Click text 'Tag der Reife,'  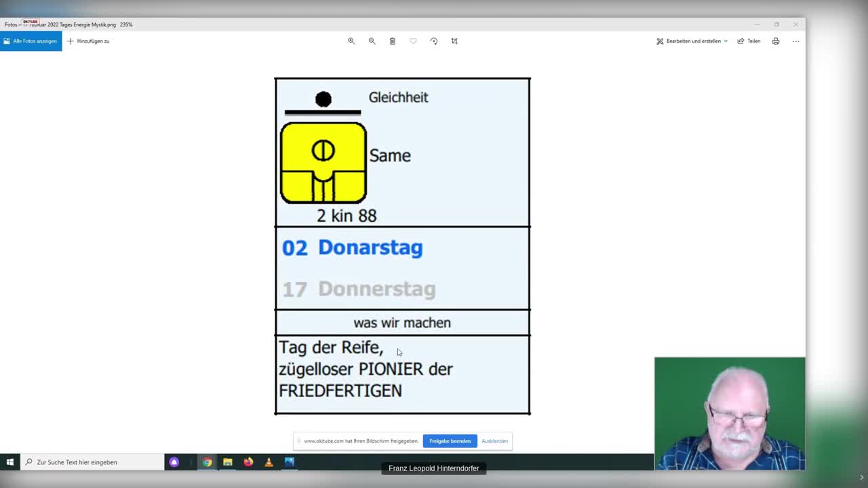[x=331, y=348]
